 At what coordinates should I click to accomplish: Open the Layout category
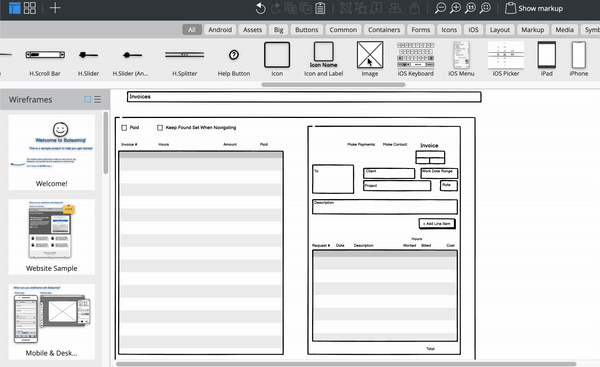500,29
